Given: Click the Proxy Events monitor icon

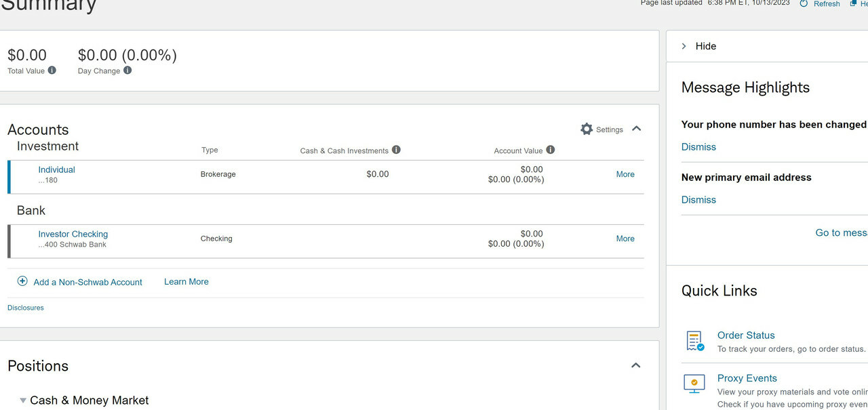Looking at the screenshot, I should [x=694, y=383].
